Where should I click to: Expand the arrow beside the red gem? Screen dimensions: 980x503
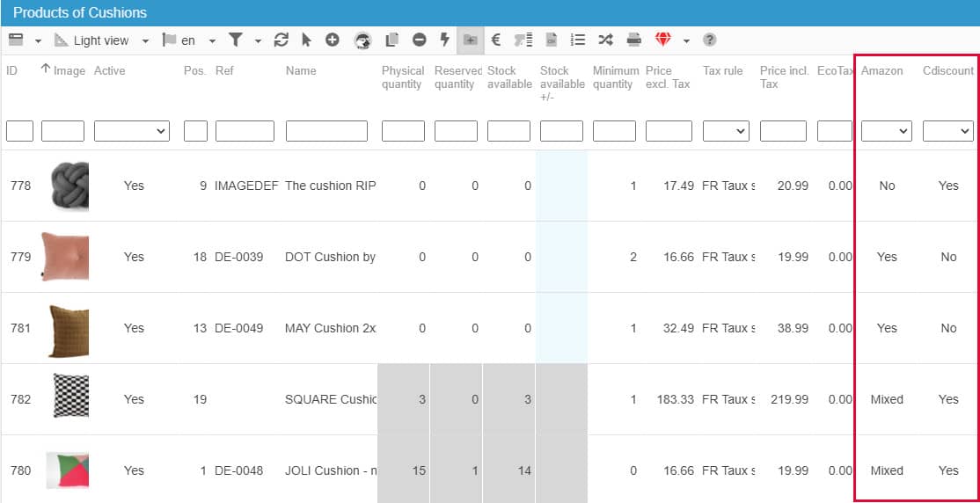tap(686, 41)
